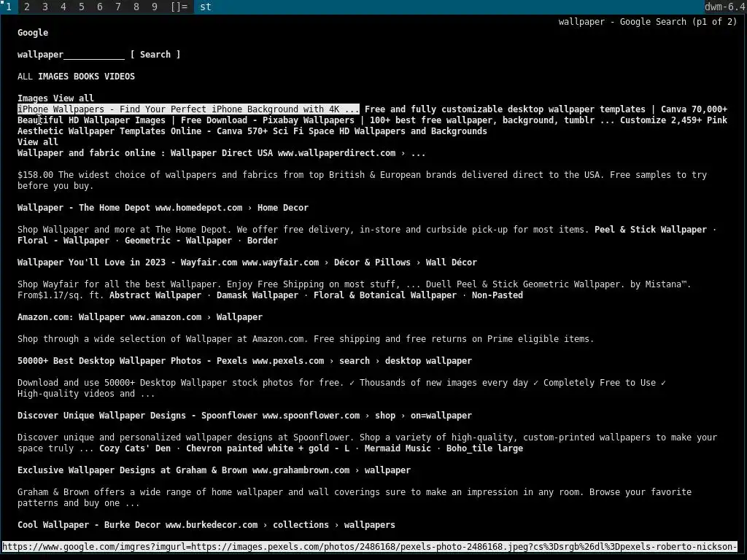Viewport: 747px width, 560px height.
Task: Click Amazon free shipping description text
Action: pyautogui.click(x=306, y=339)
